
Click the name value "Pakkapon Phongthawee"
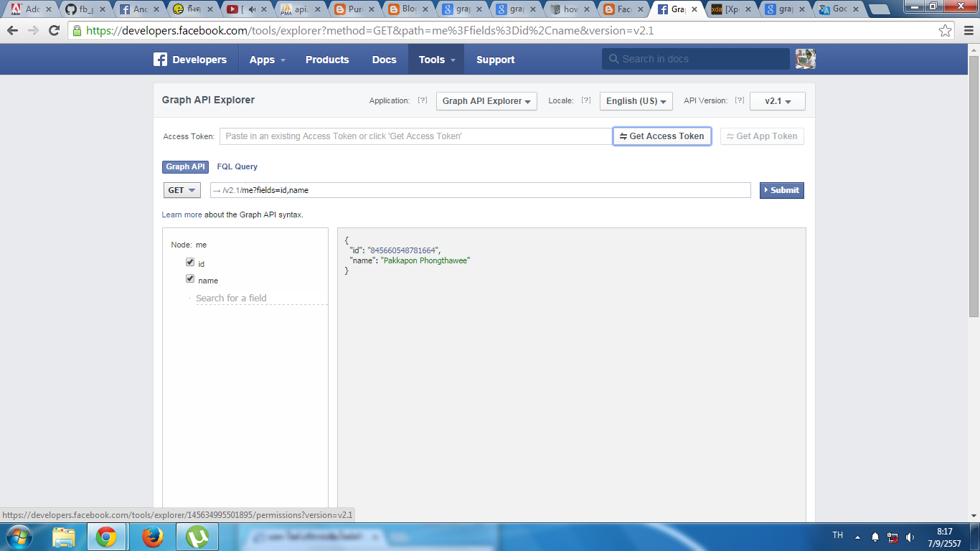coord(425,260)
